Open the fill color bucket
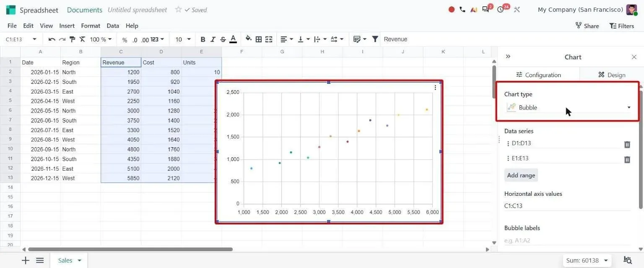The image size is (644, 268). pos(248,39)
